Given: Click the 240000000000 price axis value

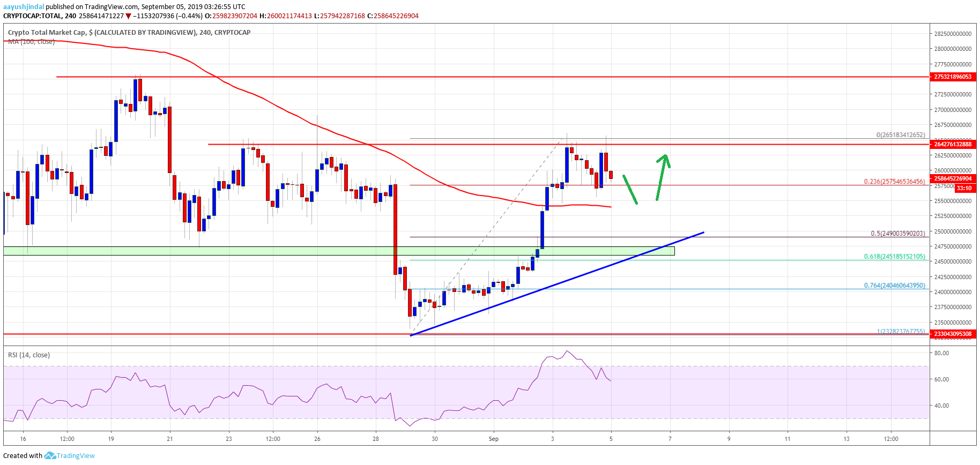Looking at the screenshot, I should pyautogui.click(x=953, y=292).
